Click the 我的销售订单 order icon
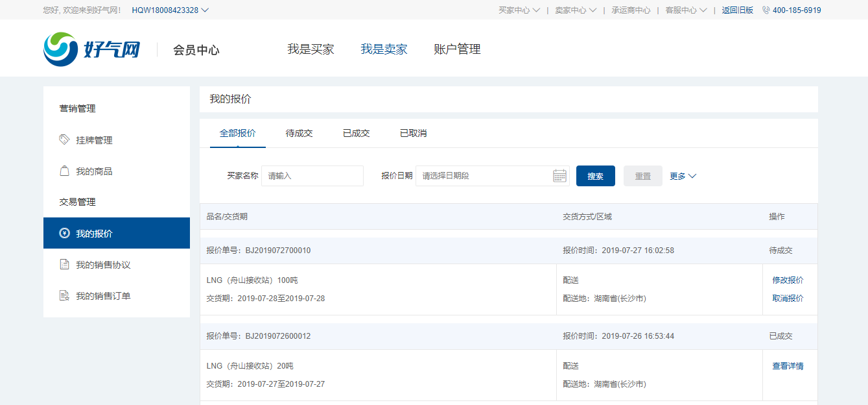 pyautogui.click(x=64, y=295)
